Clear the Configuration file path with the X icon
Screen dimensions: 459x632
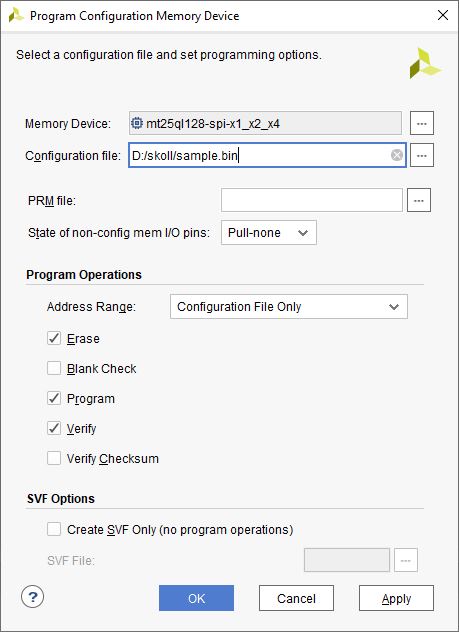(397, 155)
